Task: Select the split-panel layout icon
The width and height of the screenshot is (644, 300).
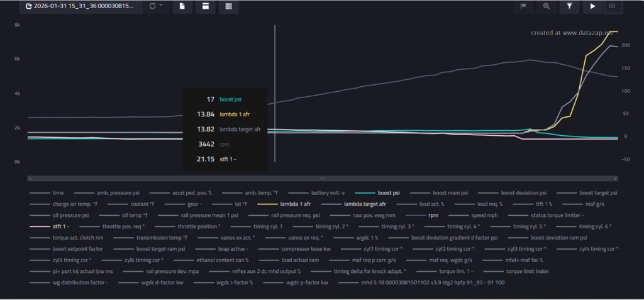Action: point(206,6)
